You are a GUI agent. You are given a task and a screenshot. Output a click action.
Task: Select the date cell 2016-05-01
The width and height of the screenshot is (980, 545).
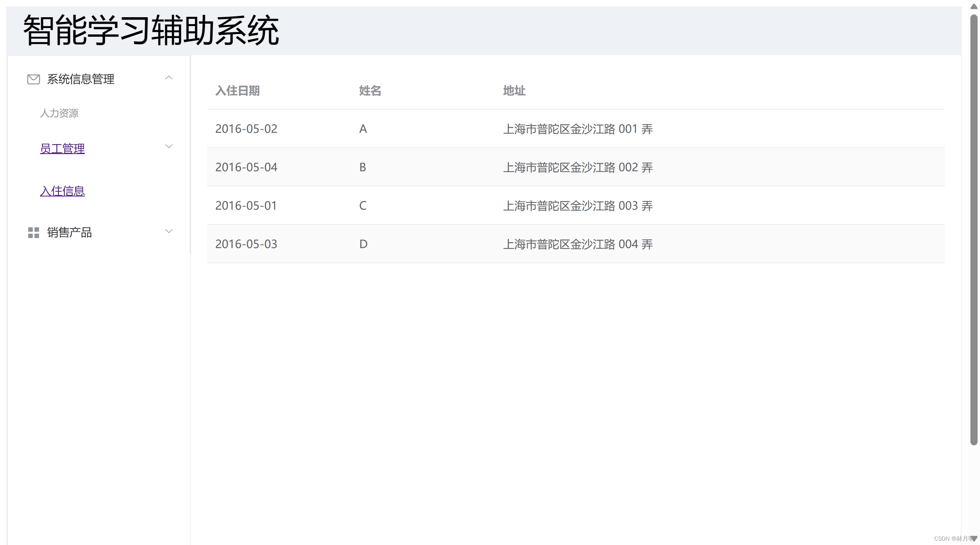tap(246, 206)
